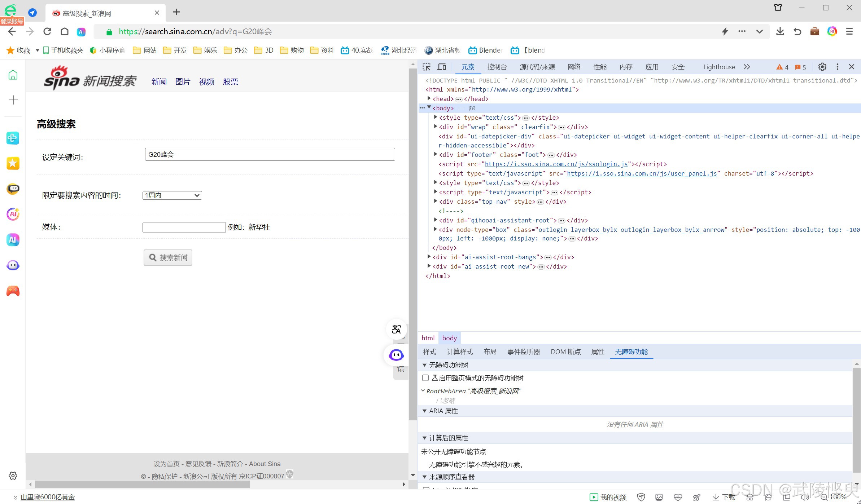Open the 图片 navigation link
The height and width of the screenshot is (504, 861).
(183, 82)
